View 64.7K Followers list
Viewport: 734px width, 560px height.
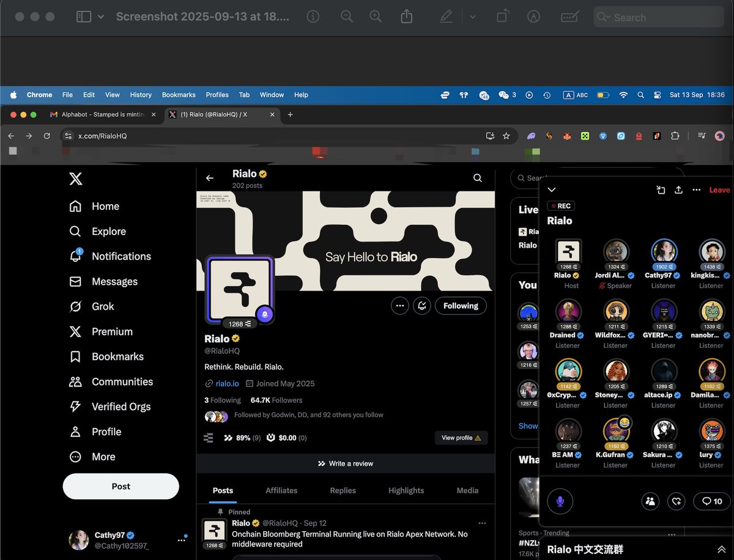click(x=276, y=400)
